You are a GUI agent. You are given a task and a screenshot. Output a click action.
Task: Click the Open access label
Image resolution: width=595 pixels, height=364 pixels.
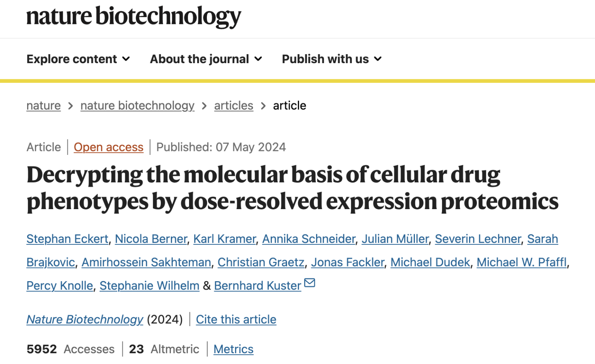point(108,147)
